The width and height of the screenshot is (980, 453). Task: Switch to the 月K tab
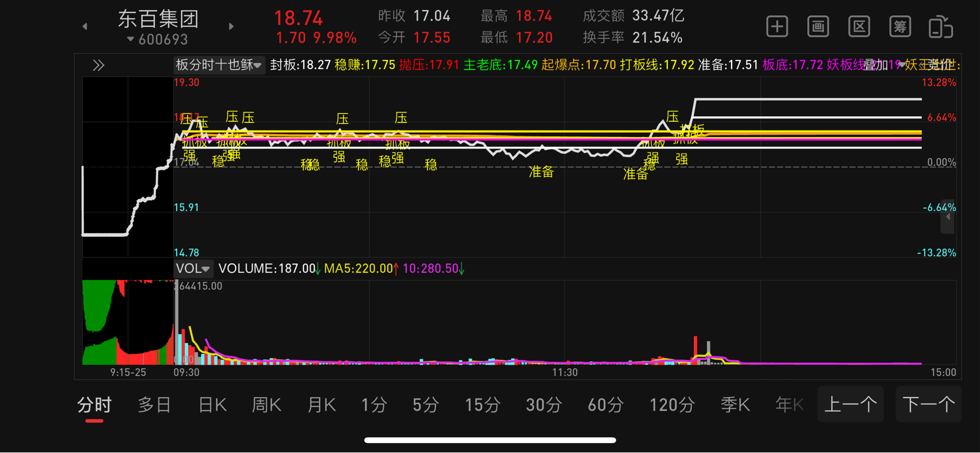coord(321,405)
